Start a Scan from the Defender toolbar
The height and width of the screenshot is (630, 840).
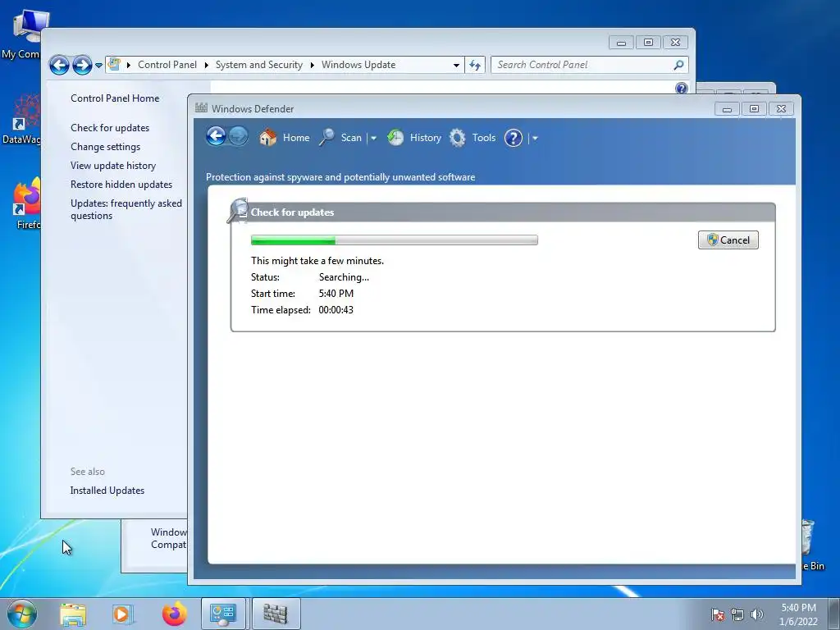tap(340, 138)
